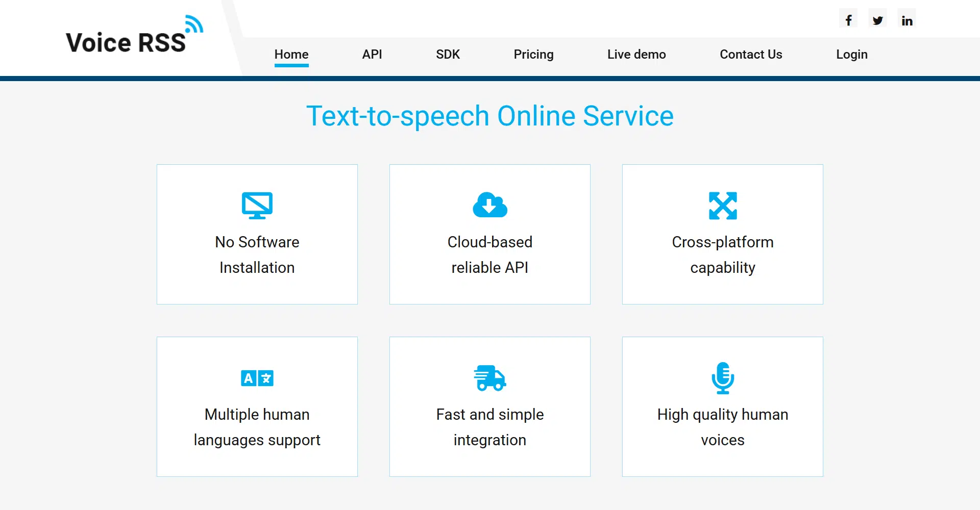Click the Text-to-speech Online Service heading
980x510 pixels.
[x=490, y=116]
